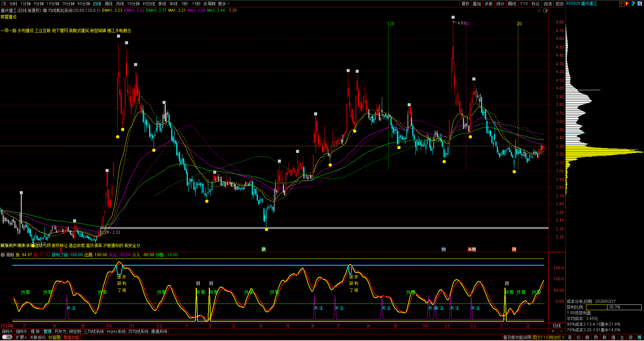Click the blue picture settings icon
Image resolution: width=644 pixels, height=341 pixels.
tap(640, 4)
